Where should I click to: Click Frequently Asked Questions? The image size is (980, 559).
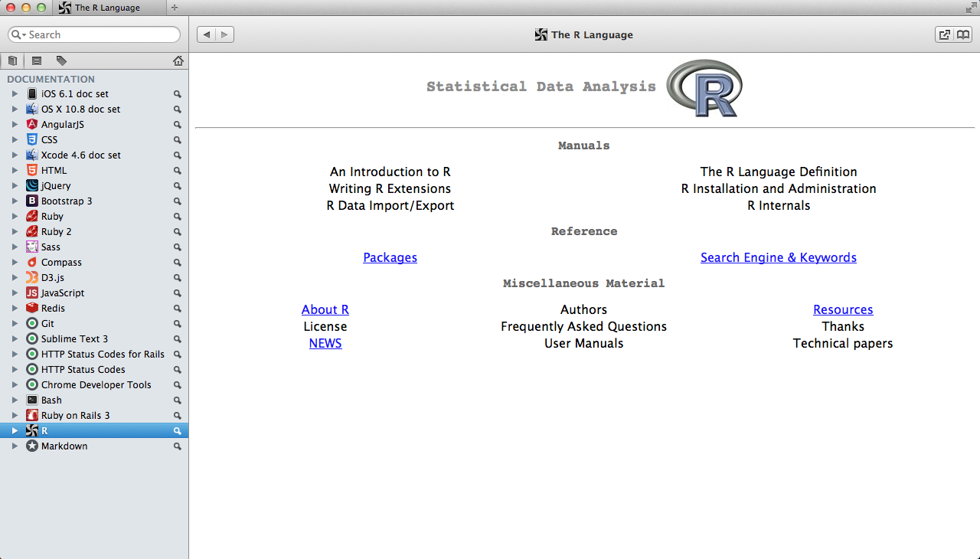coord(584,326)
